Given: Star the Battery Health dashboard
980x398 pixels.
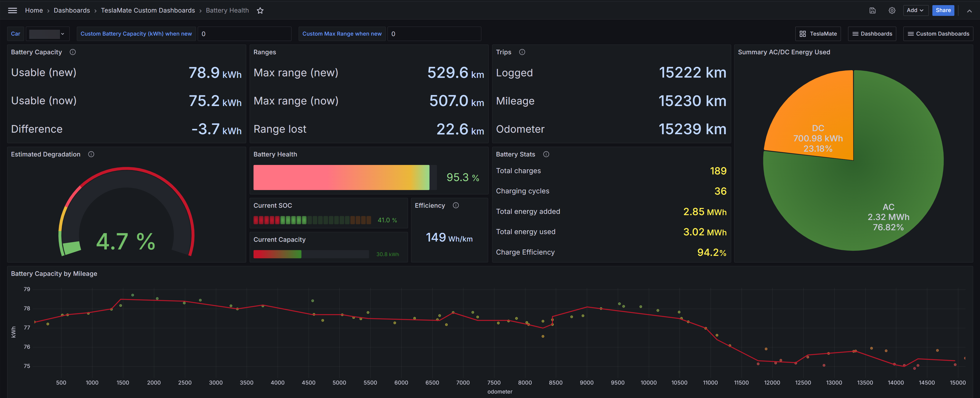Looking at the screenshot, I should [x=260, y=11].
